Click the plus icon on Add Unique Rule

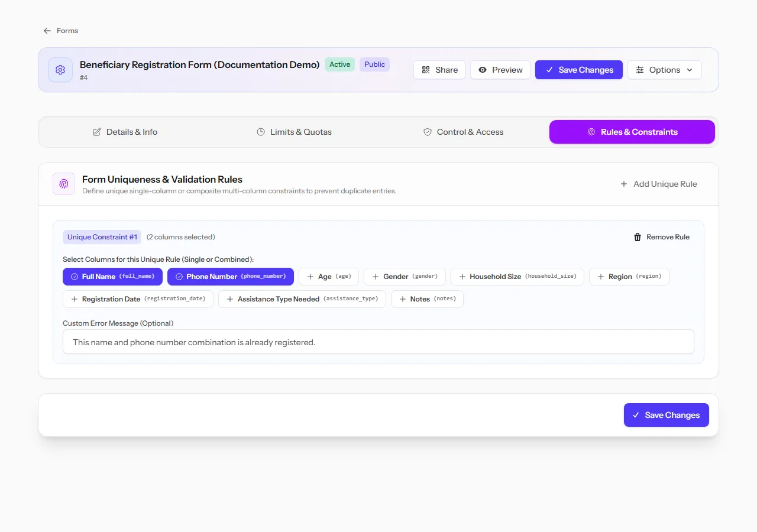click(624, 184)
